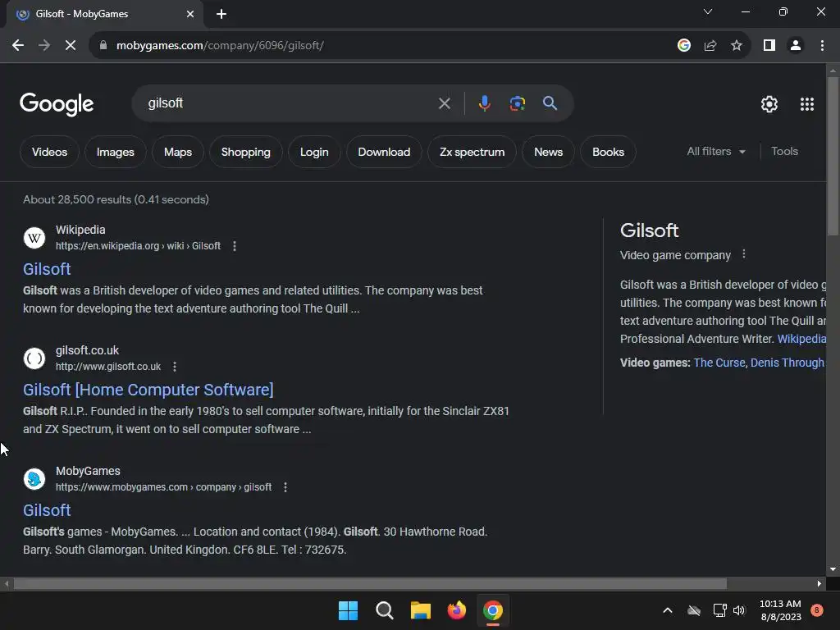Click the horizontal scrollbar thumb
Viewport: 840px width, 630px height.
pyautogui.click(x=370, y=583)
